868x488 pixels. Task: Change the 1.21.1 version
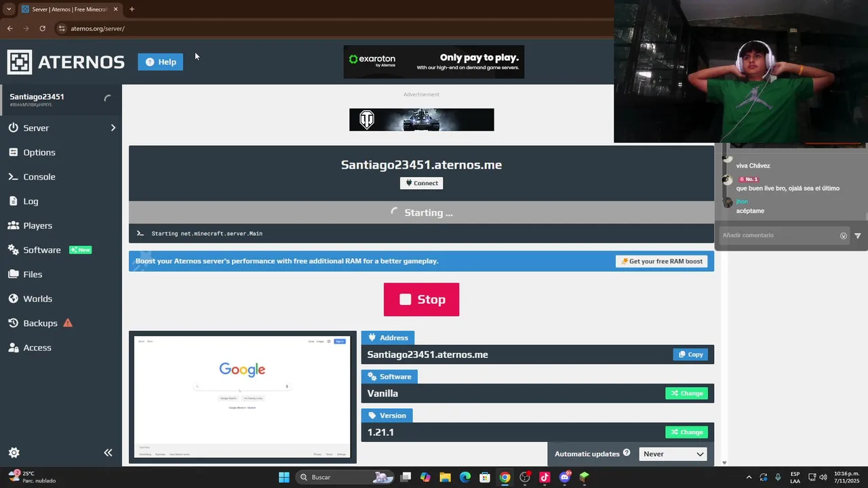686,432
